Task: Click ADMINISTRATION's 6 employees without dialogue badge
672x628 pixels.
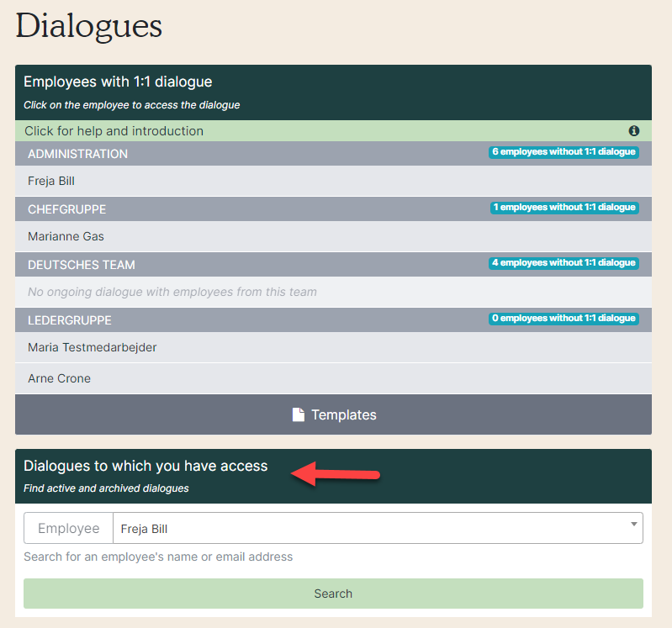Action: 564,152
